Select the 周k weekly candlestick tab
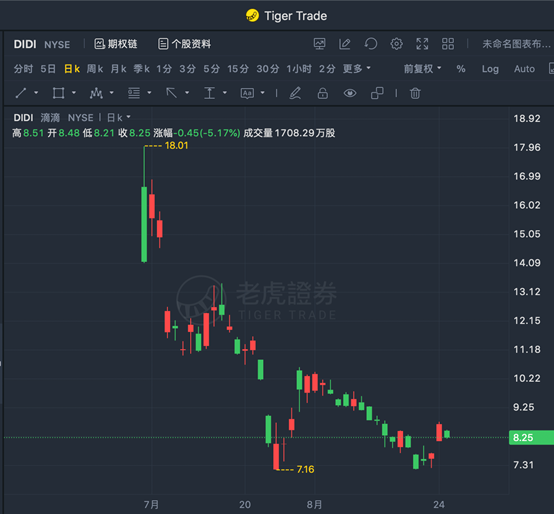The width and height of the screenshot is (554, 514). (x=95, y=69)
